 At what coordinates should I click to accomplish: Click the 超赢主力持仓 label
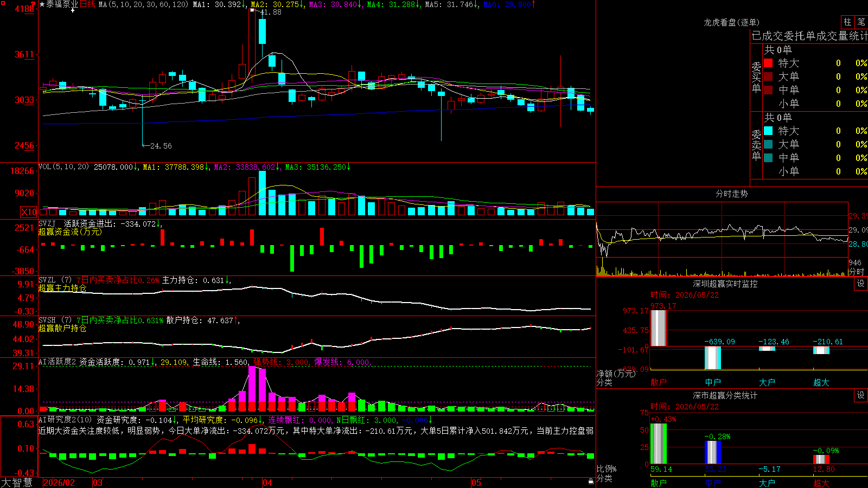coord(62,288)
